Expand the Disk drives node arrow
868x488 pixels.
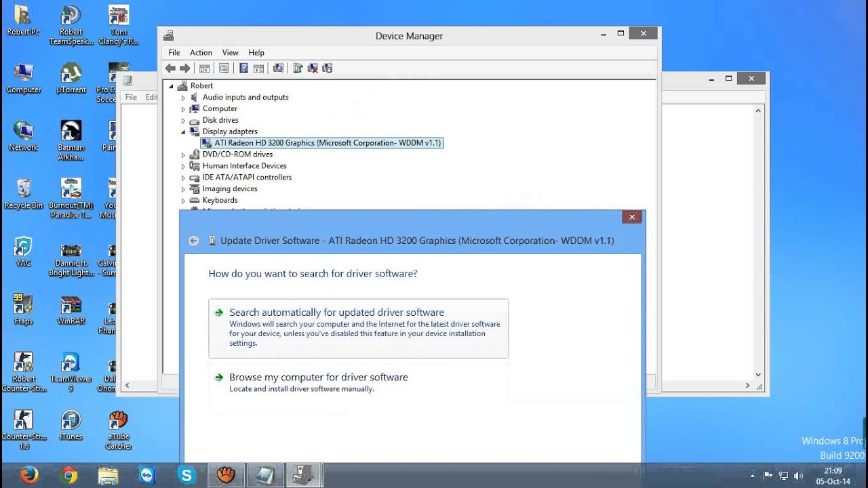pyautogui.click(x=183, y=121)
